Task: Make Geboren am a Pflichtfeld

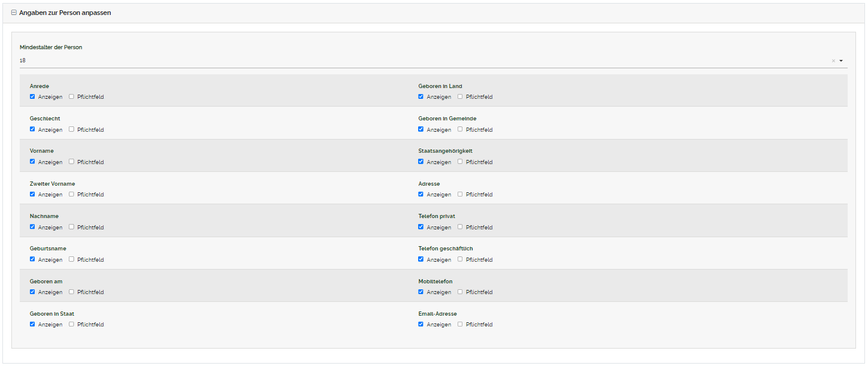Action: 71,292
